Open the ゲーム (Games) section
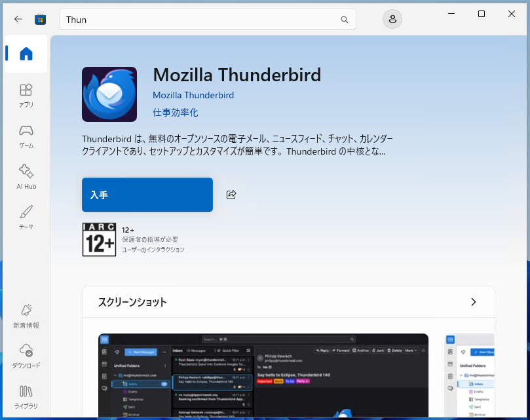Screen dimensions: 530x420 click(x=26, y=137)
